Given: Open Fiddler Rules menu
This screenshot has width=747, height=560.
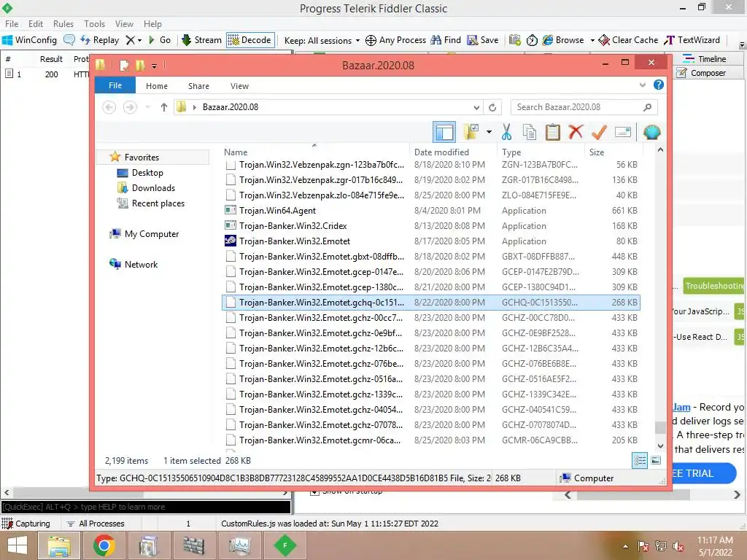Looking at the screenshot, I should [63, 24].
